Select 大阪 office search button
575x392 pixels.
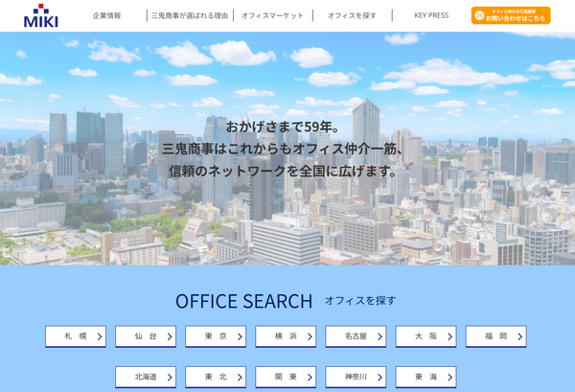(x=425, y=336)
